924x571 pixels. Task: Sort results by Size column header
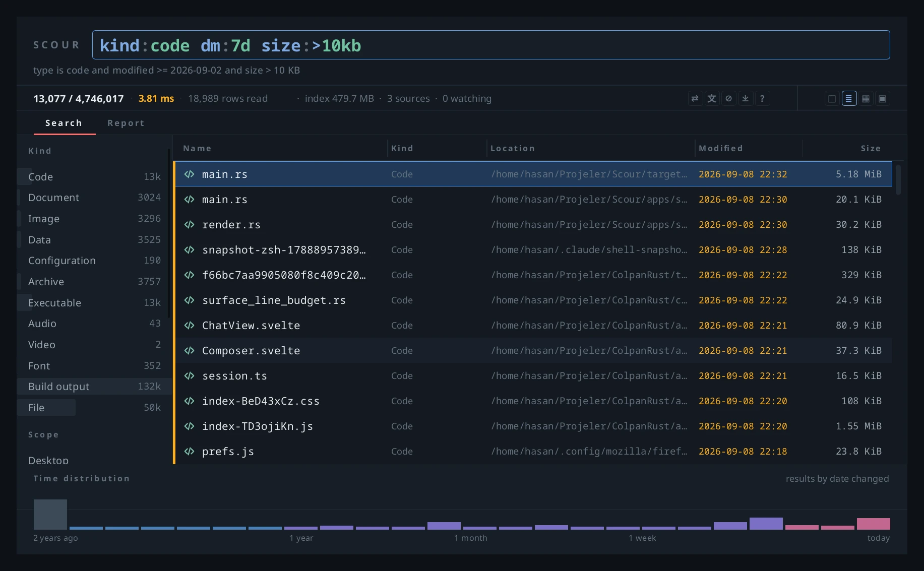(x=871, y=148)
